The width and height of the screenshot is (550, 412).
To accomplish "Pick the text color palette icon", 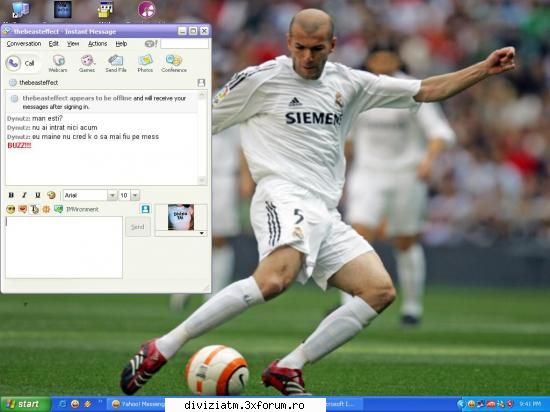I will pos(51,195).
